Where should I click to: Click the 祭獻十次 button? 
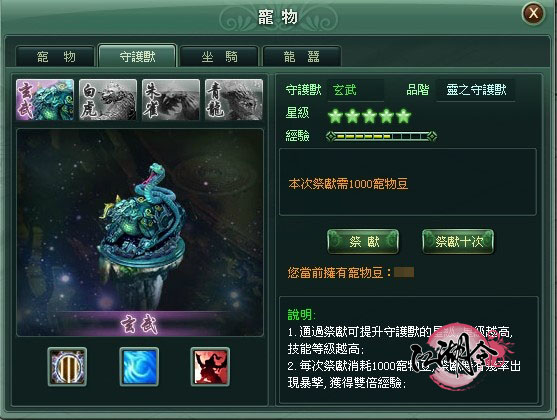(x=458, y=242)
